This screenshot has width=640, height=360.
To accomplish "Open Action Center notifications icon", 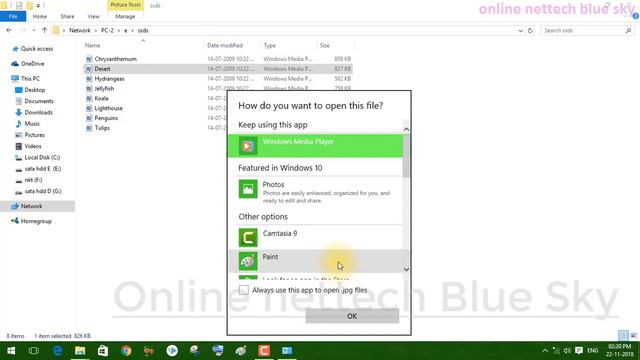I will pyautogui.click(x=579, y=351).
